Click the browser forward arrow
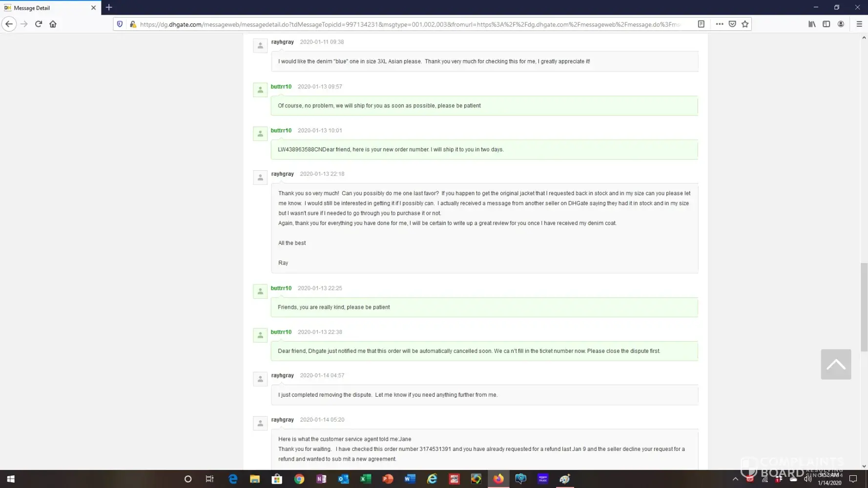 point(24,24)
